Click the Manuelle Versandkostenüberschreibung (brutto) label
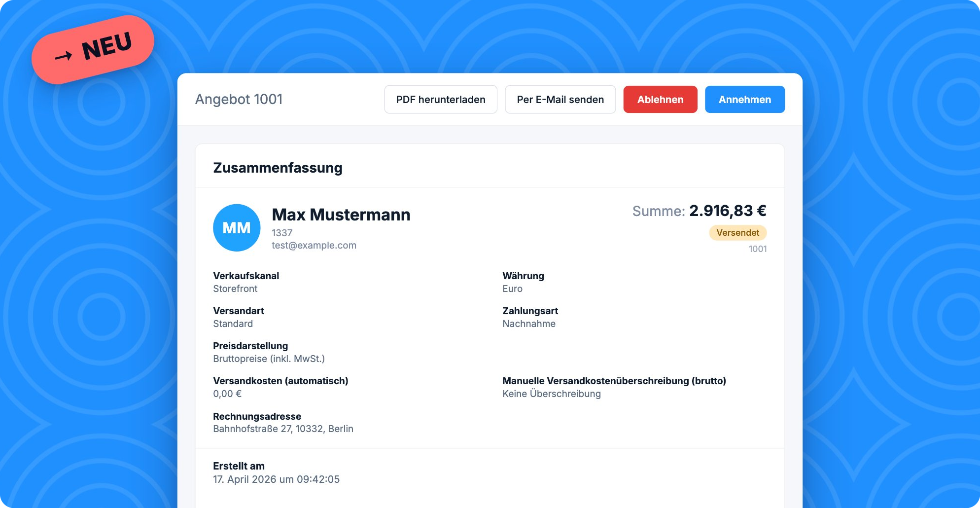The height and width of the screenshot is (508, 980). 614,381
